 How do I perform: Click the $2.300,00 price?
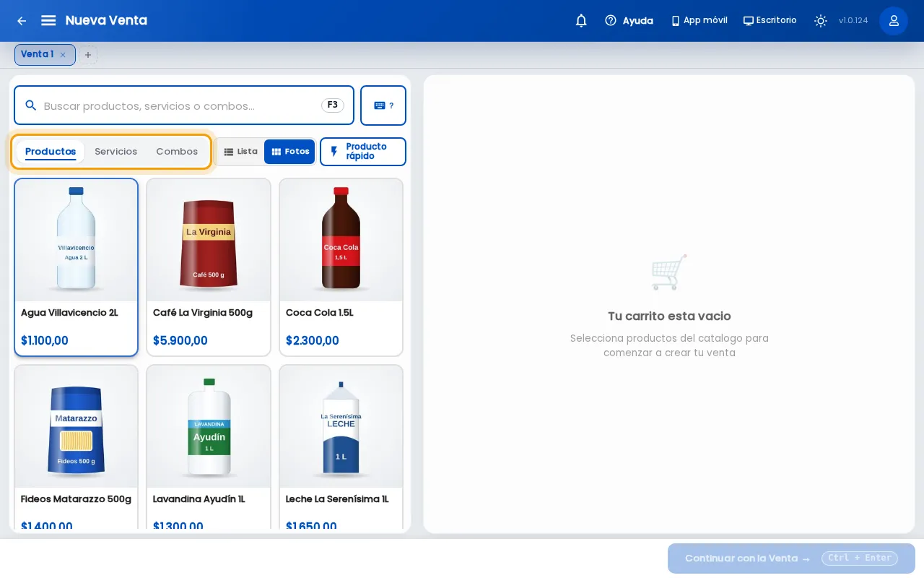coord(313,341)
